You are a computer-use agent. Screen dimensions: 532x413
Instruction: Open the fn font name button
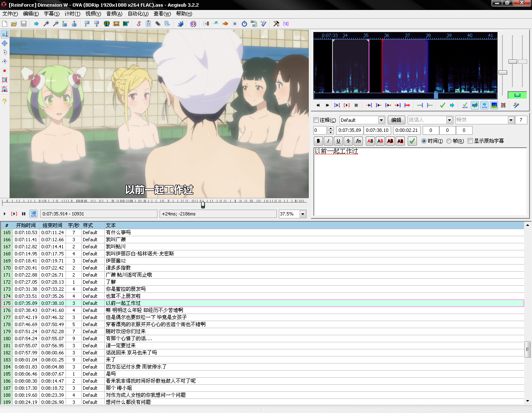click(358, 141)
